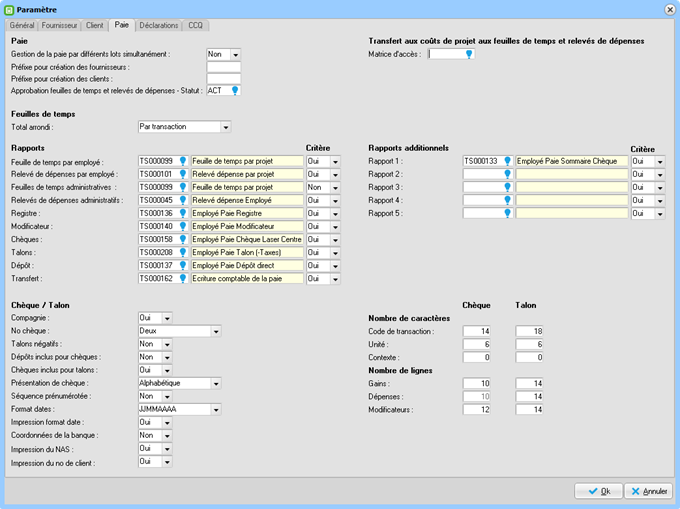The image size is (680, 509).
Task: Switch to the Fournisseur tab
Action: point(59,26)
